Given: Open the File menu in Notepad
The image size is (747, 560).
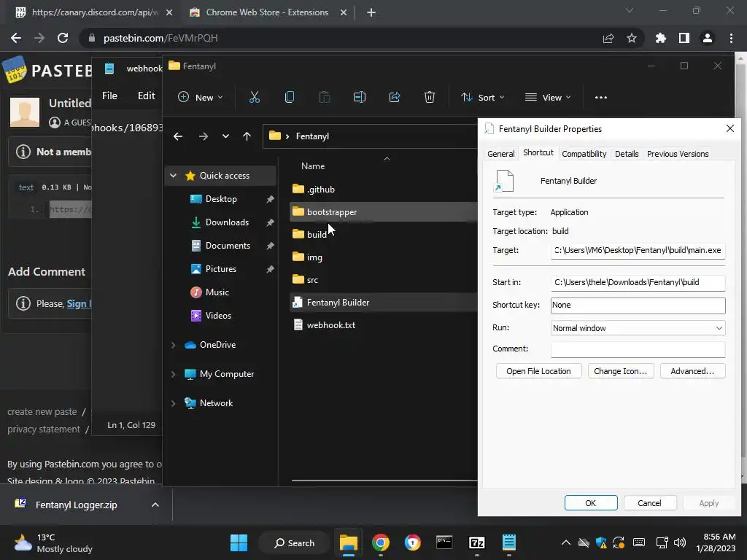Looking at the screenshot, I should pyautogui.click(x=109, y=96).
